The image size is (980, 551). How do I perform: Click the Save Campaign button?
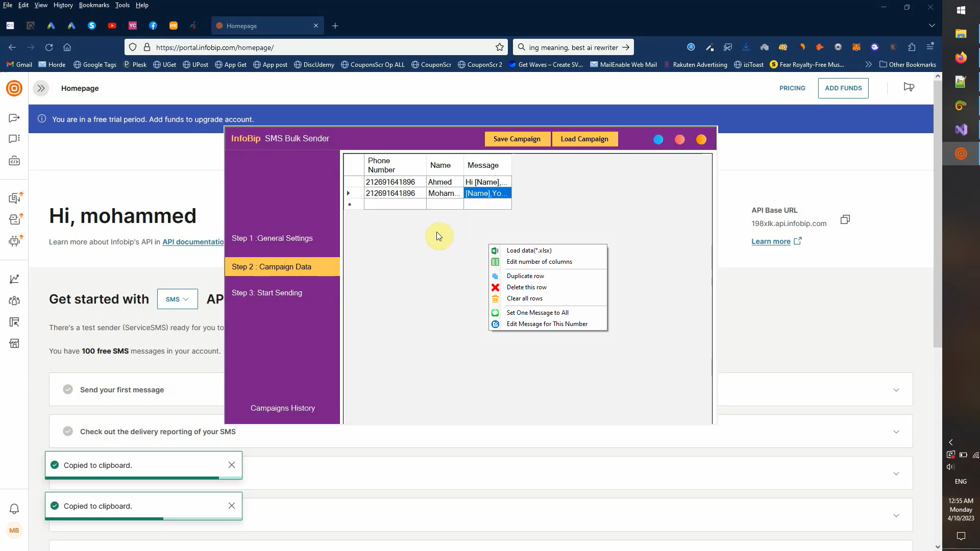point(517,139)
